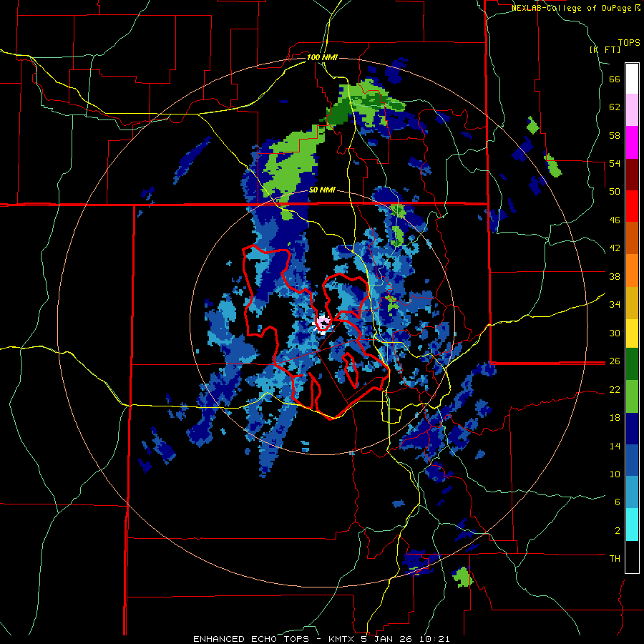The width and height of the screenshot is (644, 644).
Task: Click the 46 legend value
Action: click(615, 220)
